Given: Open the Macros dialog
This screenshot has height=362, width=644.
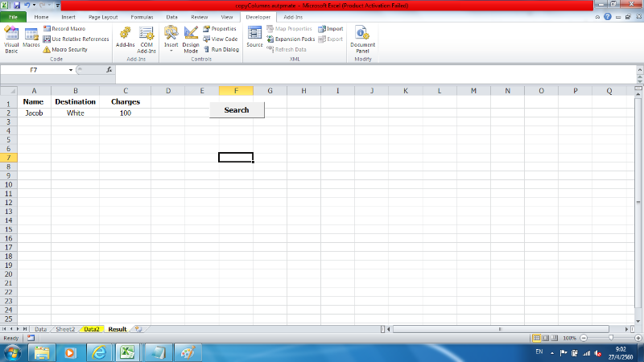Looking at the screenshot, I should [x=31, y=38].
